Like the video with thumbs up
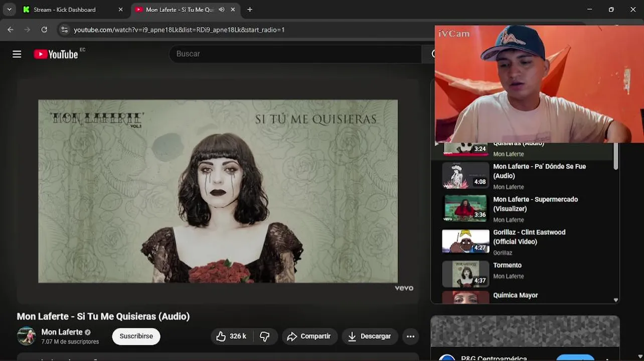The height and width of the screenshot is (361, 644). tap(231, 336)
